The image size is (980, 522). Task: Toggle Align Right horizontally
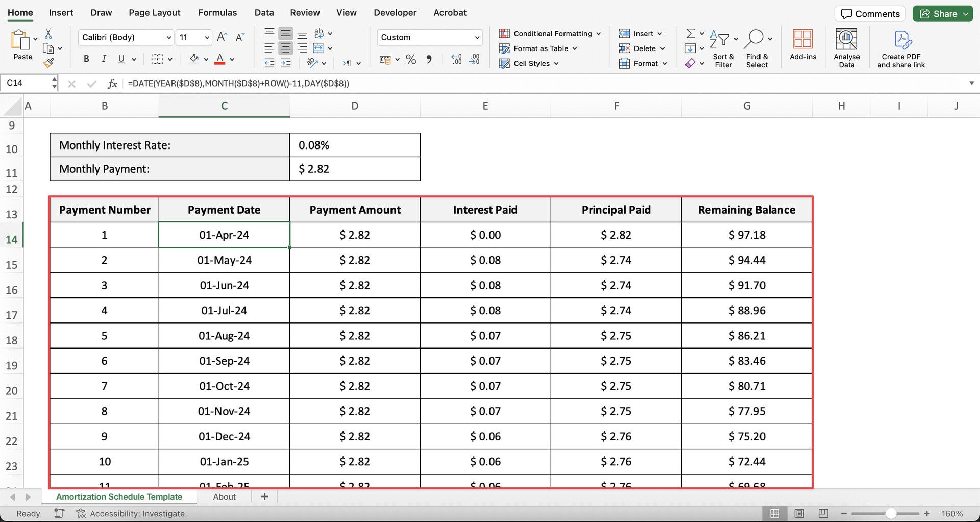pyautogui.click(x=302, y=48)
